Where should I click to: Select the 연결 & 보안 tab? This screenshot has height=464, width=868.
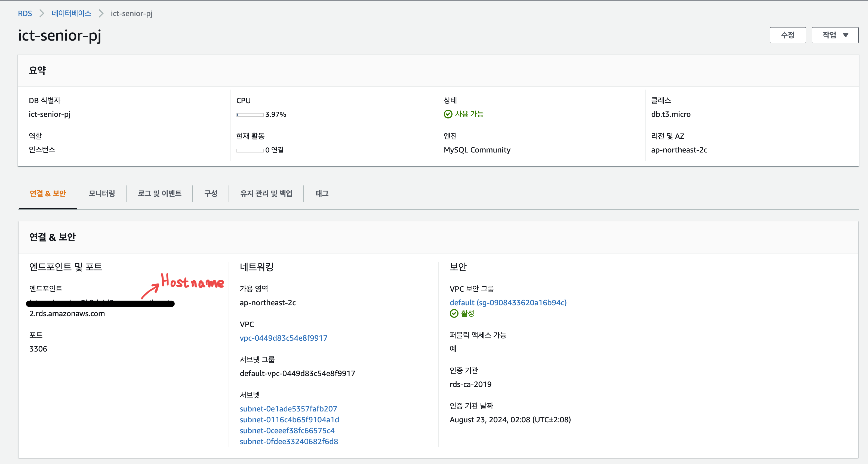pyautogui.click(x=48, y=193)
